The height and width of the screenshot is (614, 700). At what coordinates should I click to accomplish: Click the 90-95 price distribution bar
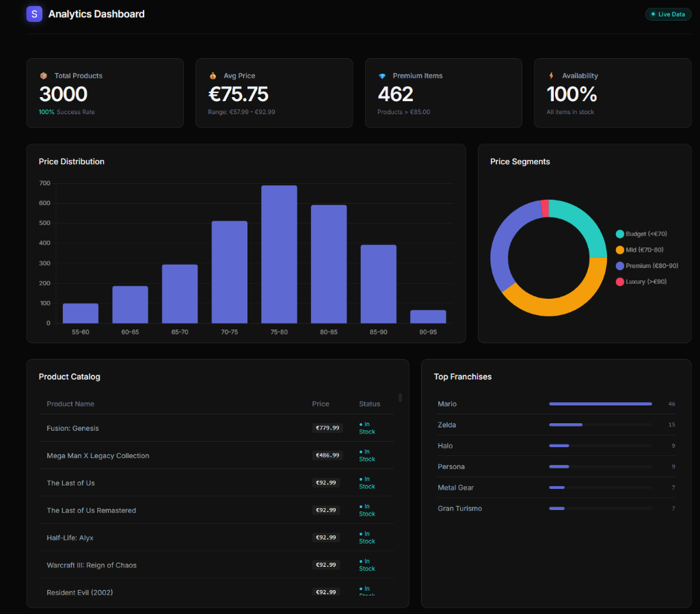[x=428, y=317]
